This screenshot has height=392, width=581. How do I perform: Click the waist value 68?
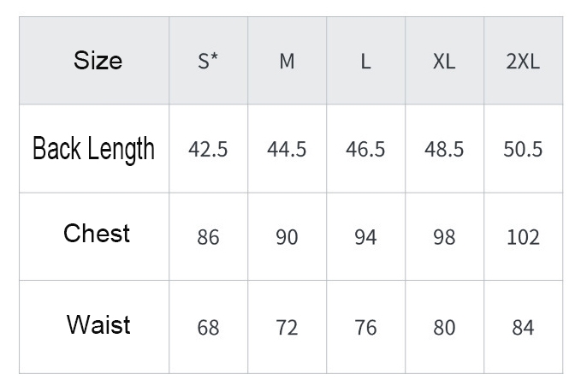[x=208, y=327]
